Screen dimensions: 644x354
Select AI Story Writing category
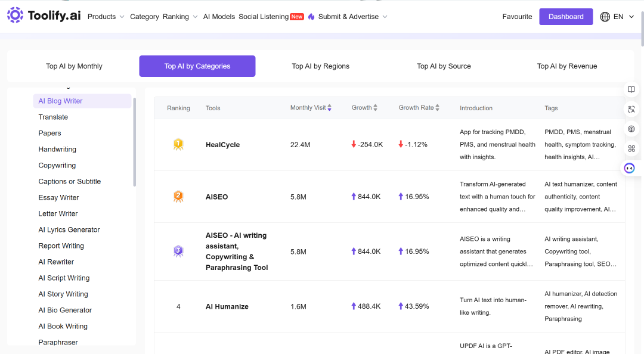pyautogui.click(x=63, y=294)
